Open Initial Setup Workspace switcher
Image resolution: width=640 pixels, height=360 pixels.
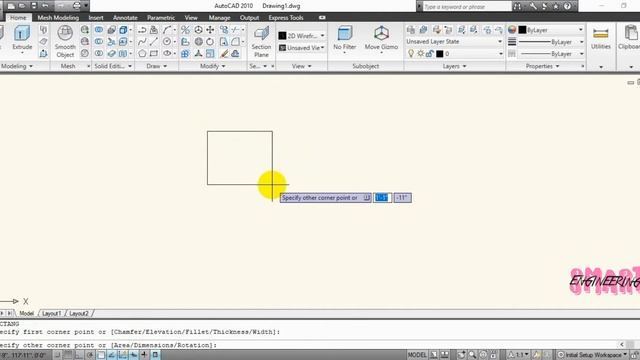[593, 355]
